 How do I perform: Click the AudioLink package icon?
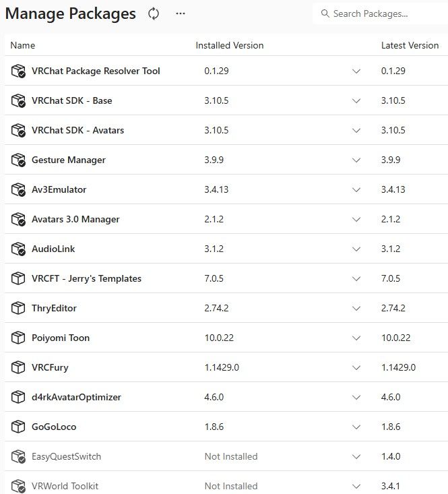(x=18, y=249)
